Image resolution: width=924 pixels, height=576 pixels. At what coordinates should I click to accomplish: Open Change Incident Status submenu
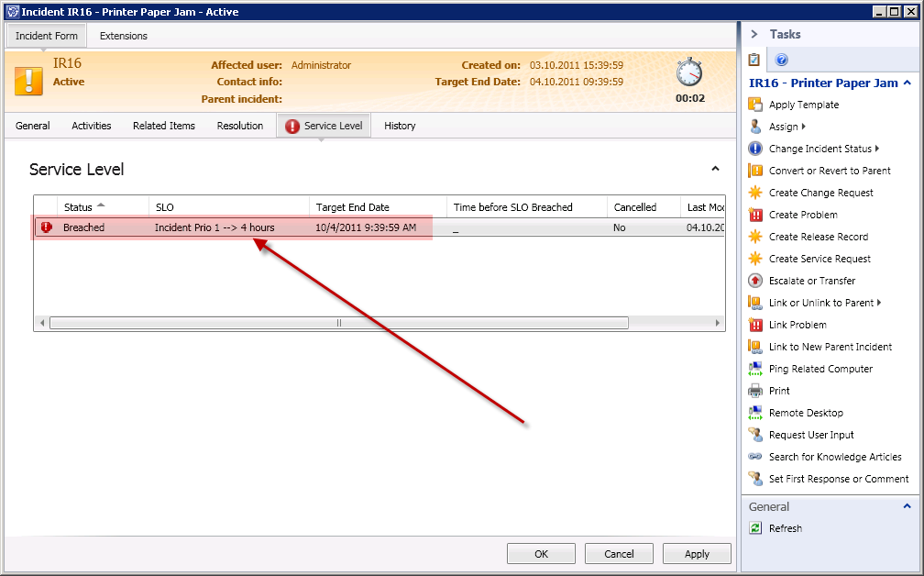pos(876,149)
